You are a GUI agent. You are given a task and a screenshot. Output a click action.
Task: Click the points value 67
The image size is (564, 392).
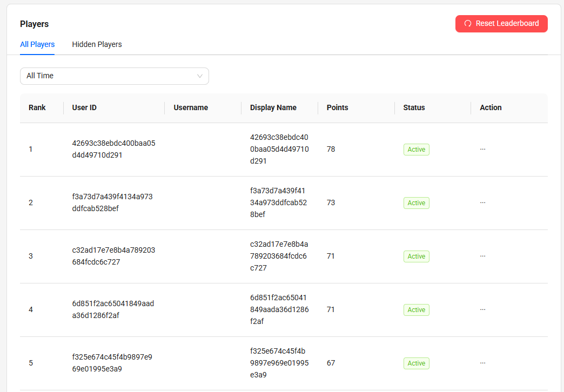pos(331,363)
